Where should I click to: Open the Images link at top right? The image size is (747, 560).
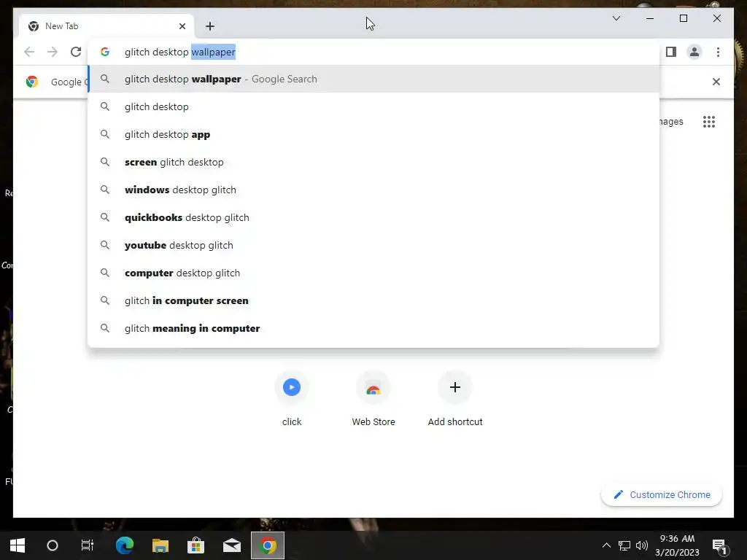click(x=671, y=122)
